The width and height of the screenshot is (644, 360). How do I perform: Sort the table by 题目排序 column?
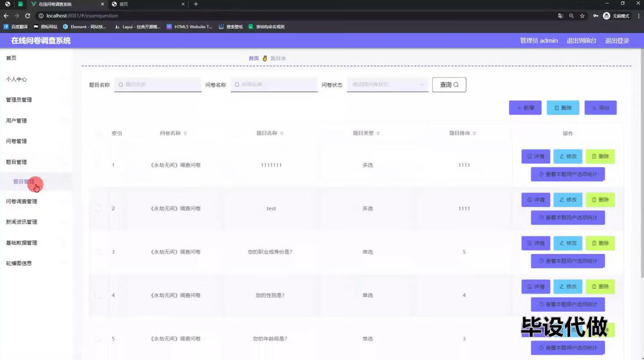pos(475,133)
